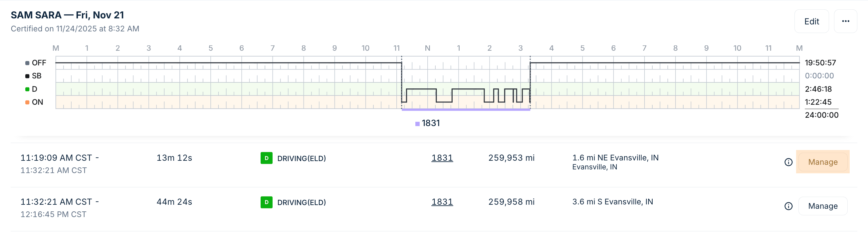Click the Edit button
The height and width of the screenshot is (236, 868).
811,22
